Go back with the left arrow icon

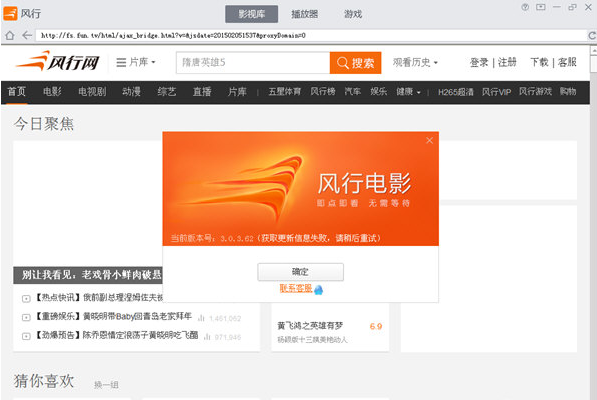[x=27, y=35]
